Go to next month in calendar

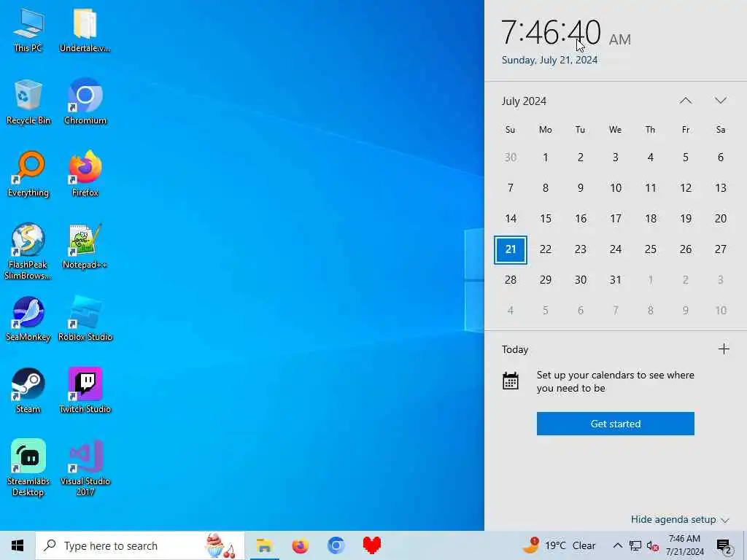pos(720,101)
